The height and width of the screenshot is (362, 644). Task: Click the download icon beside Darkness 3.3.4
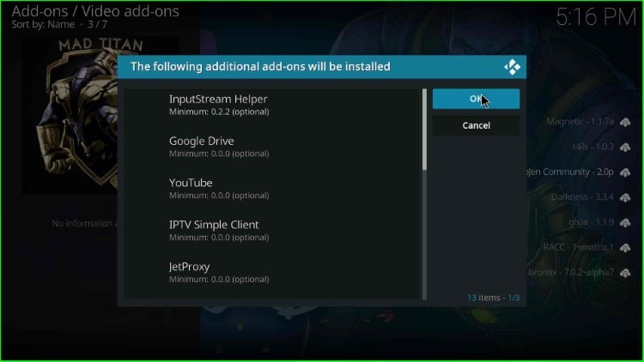point(625,197)
